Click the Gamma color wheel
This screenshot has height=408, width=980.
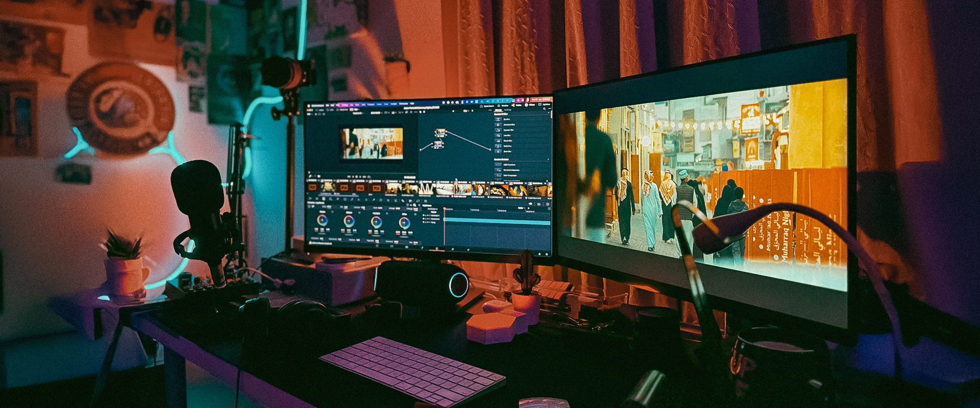tap(349, 221)
